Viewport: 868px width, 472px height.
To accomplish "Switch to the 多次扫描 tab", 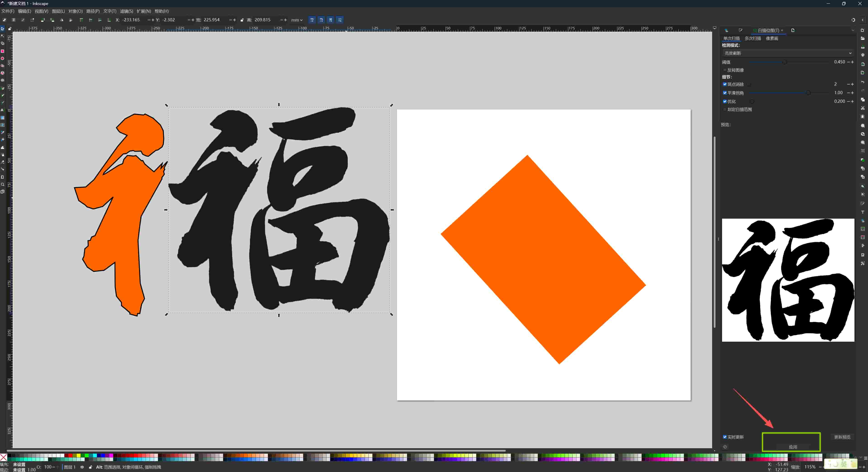I will tap(753, 38).
